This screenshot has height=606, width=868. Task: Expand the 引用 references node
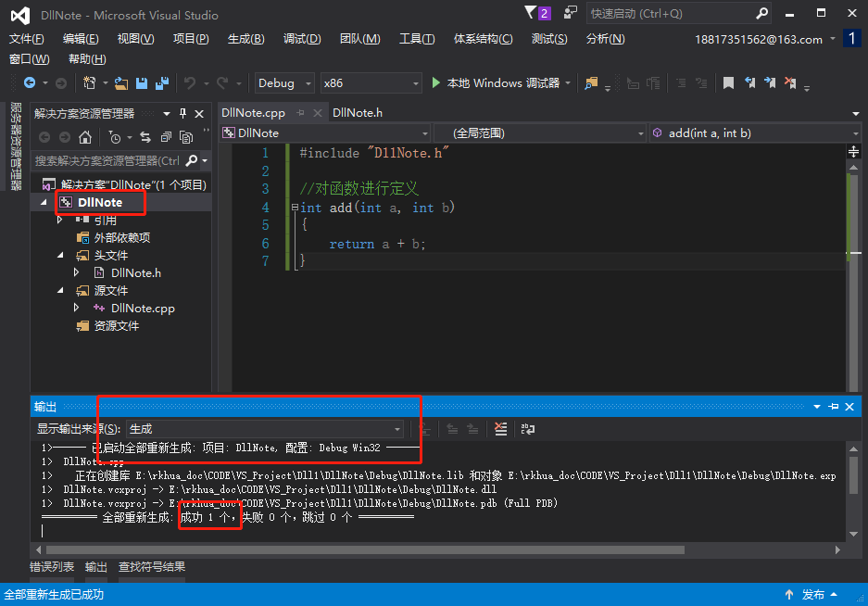click(x=60, y=220)
